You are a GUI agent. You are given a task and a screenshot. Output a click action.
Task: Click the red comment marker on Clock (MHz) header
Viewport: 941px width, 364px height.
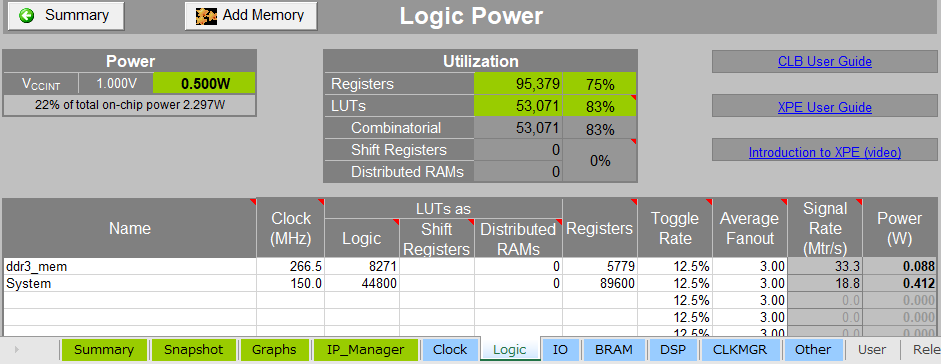(321, 201)
